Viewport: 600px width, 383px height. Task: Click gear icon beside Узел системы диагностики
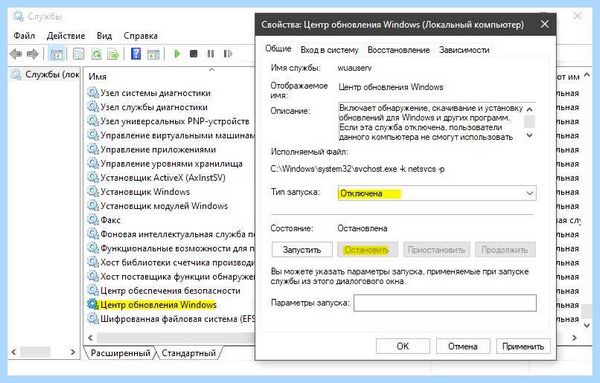point(93,93)
